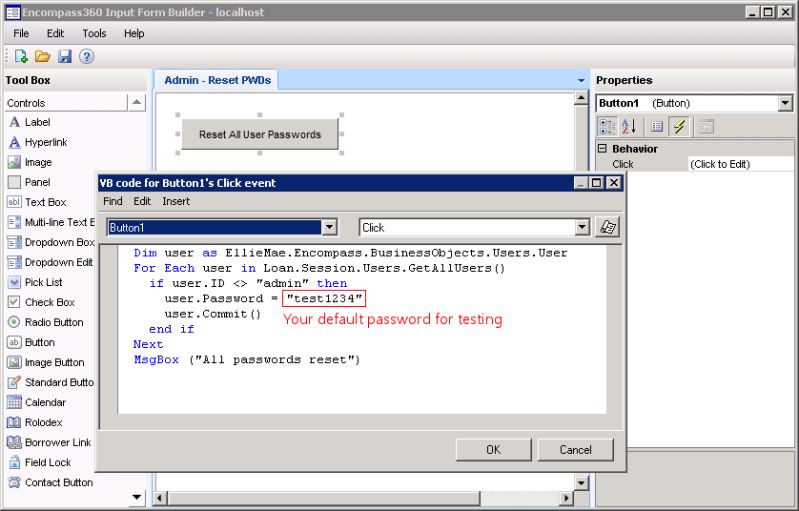Switch to the Admin - Reset PWDs tab

click(x=218, y=80)
